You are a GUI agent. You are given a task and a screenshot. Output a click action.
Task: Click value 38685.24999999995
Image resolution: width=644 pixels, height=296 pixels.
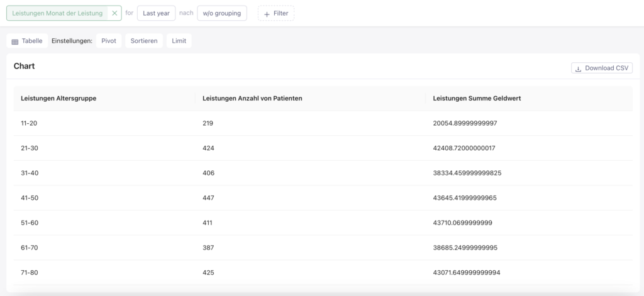point(465,248)
